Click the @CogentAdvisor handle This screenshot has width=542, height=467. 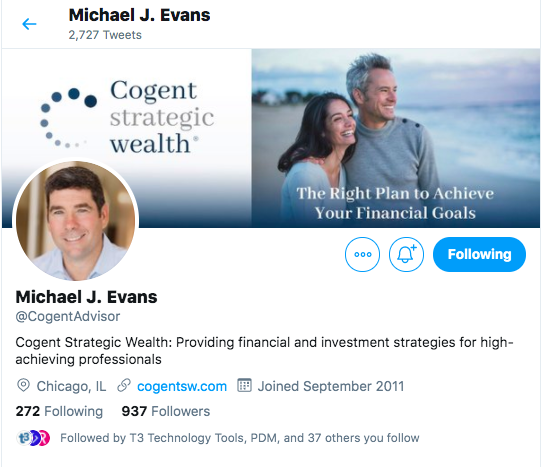68,317
